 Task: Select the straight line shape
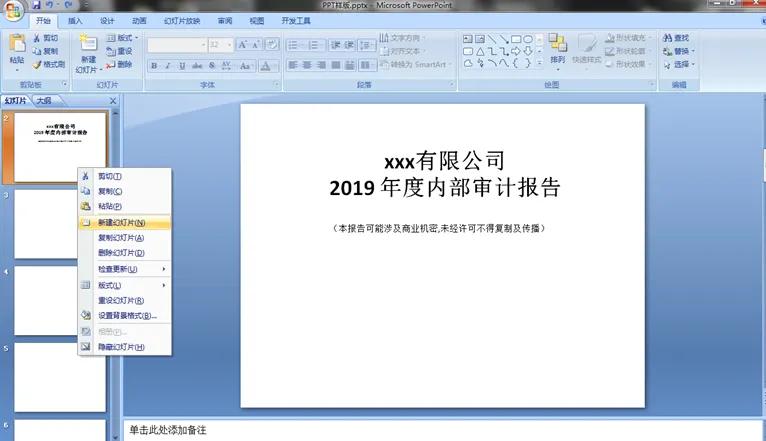(492, 39)
